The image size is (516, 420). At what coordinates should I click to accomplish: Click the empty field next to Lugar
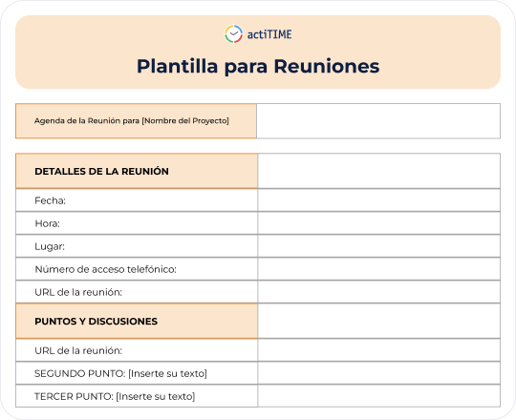tap(378, 246)
